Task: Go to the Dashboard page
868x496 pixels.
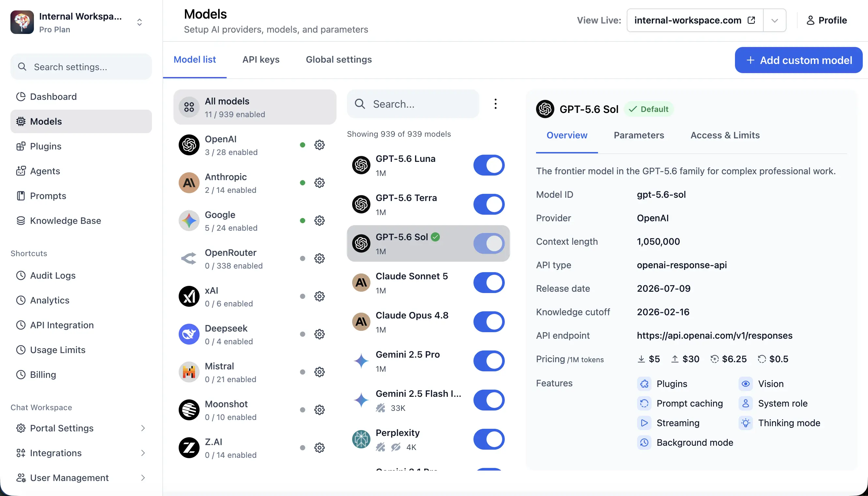Action: coord(81,97)
